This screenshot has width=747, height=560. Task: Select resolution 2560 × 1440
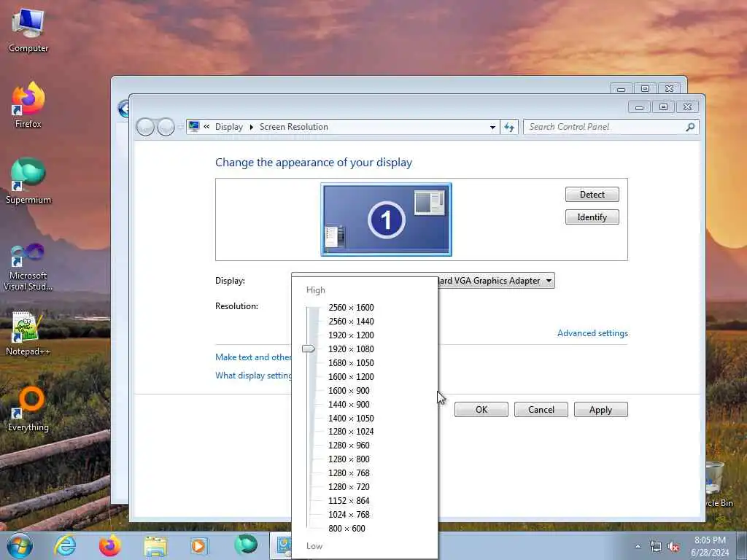[351, 322]
